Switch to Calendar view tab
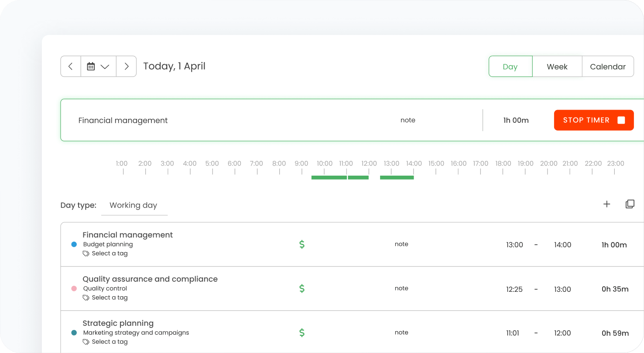 608,66
